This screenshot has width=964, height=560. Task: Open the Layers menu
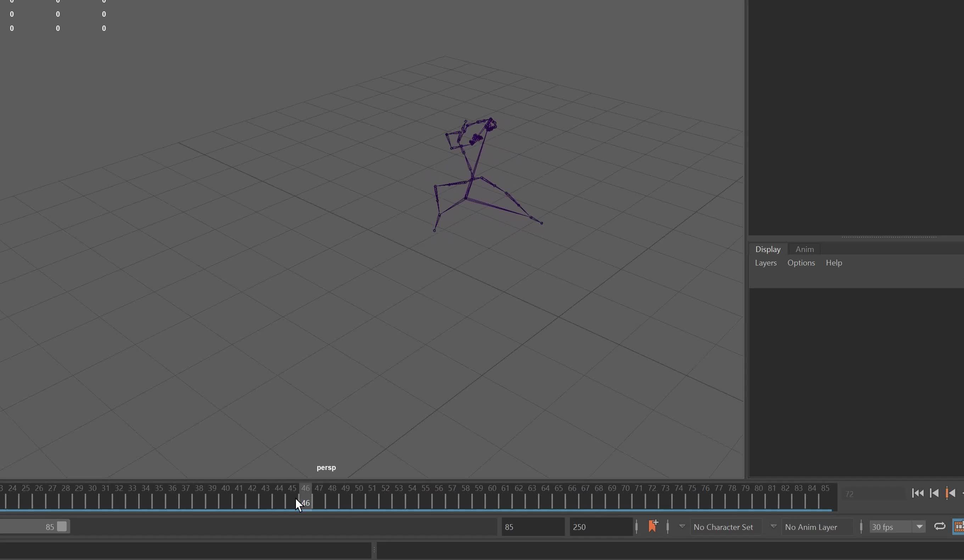[765, 263]
